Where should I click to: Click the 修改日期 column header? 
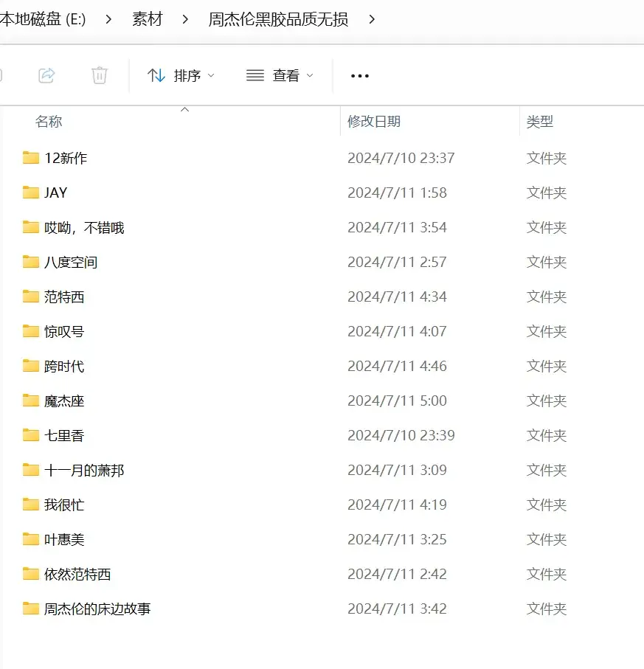(375, 122)
